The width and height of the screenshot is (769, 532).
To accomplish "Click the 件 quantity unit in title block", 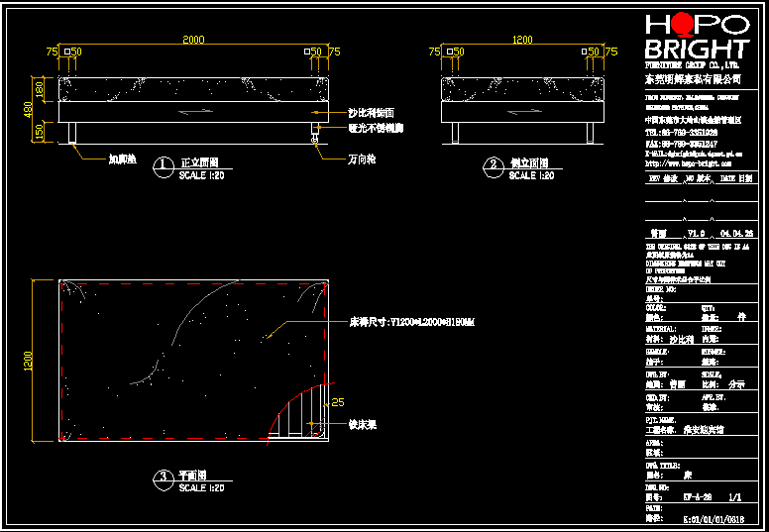I will point(741,317).
